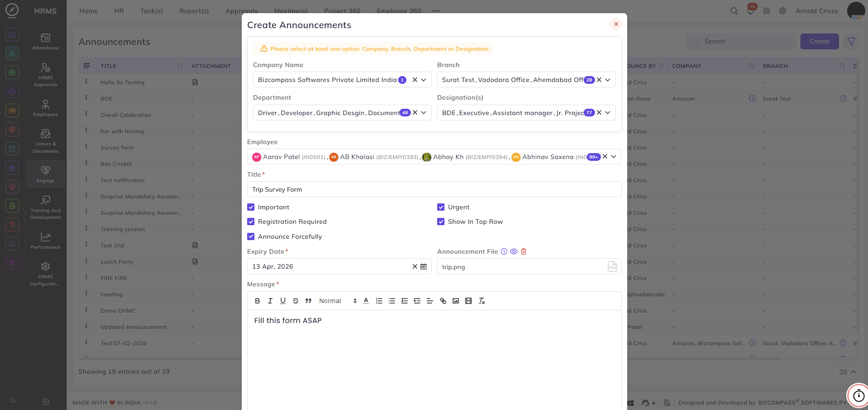The height and width of the screenshot is (410, 868).
Task: Uncheck the Important checkbox
Action: [x=251, y=207]
